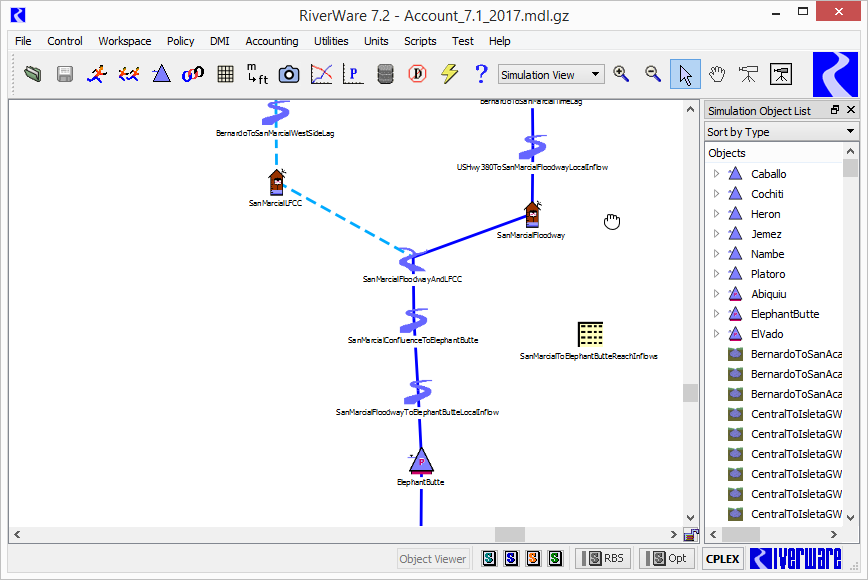The height and width of the screenshot is (580, 868).
Task: Click the yellow lightning bolt icon
Action: [x=450, y=74]
